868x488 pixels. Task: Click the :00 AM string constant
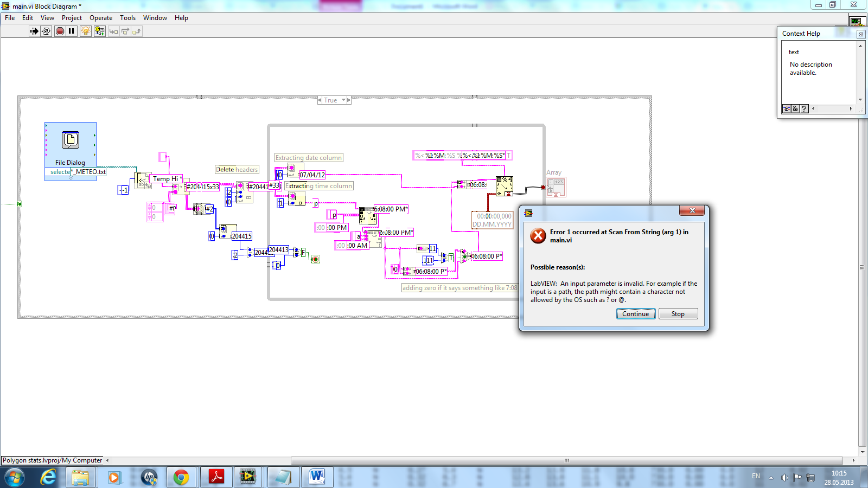click(x=352, y=246)
